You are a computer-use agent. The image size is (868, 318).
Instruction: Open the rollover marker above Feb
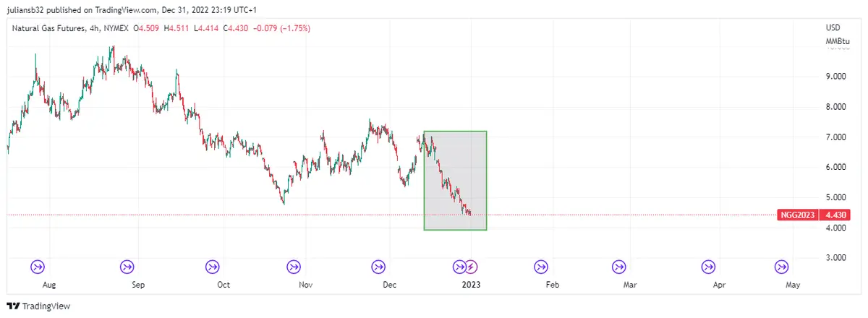click(x=540, y=267)
